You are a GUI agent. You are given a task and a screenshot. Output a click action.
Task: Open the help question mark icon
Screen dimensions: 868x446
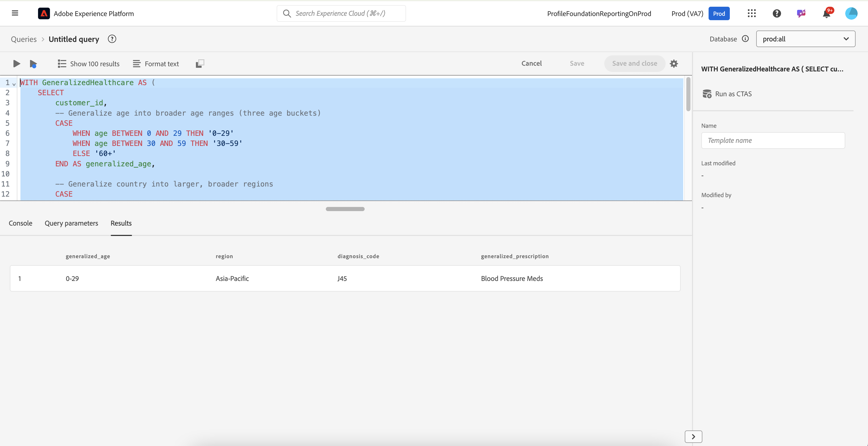point(777,13)
